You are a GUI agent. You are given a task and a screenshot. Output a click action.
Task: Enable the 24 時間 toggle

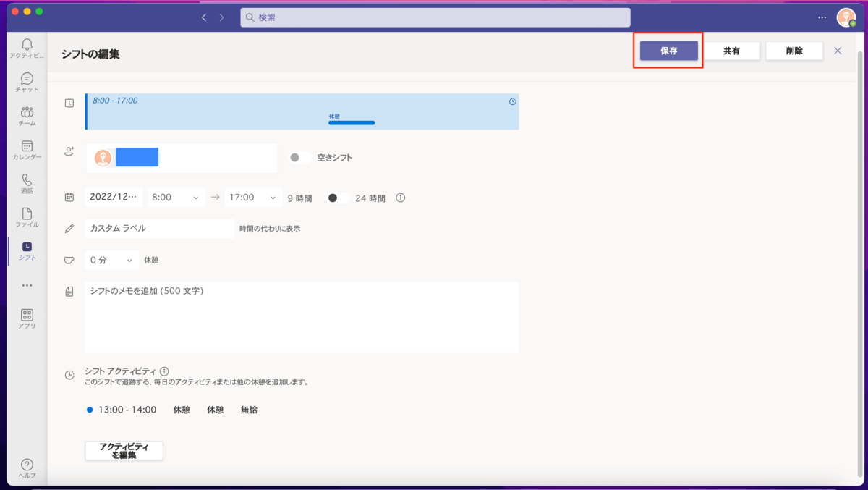(x=338, y=198)
